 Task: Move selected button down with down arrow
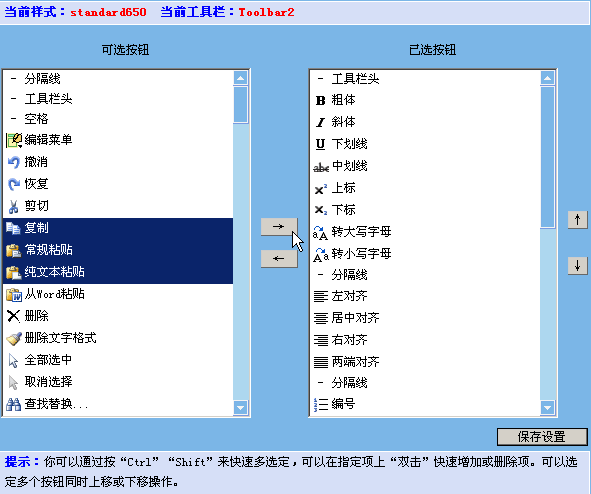click(577, 266)
